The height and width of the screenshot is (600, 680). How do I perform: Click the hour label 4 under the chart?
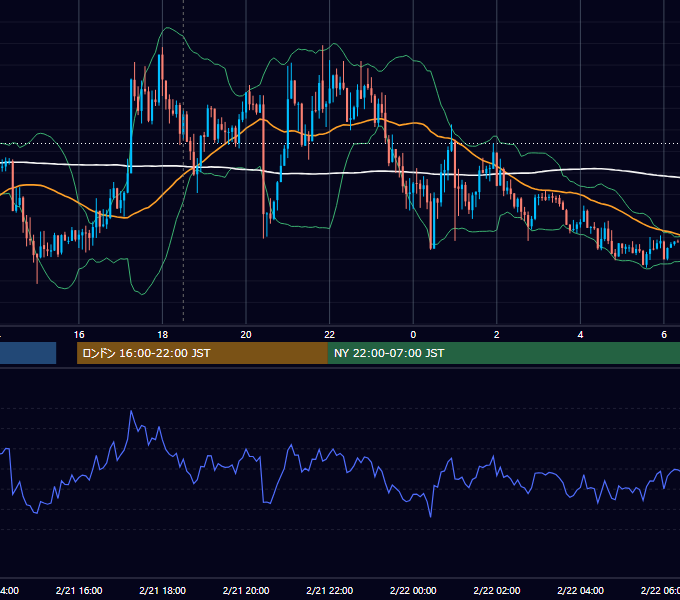pos(580,335)
